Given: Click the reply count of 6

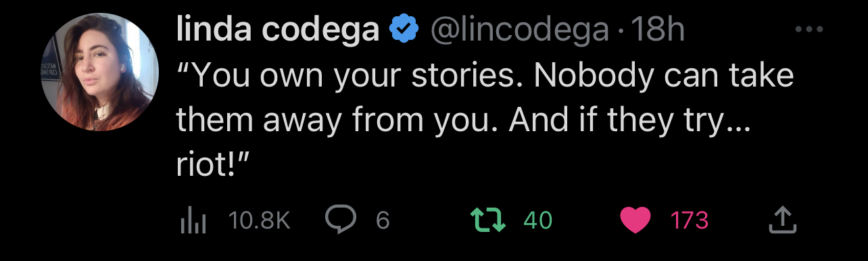Looking at the screenshot, I should click(x=383, y=220).
